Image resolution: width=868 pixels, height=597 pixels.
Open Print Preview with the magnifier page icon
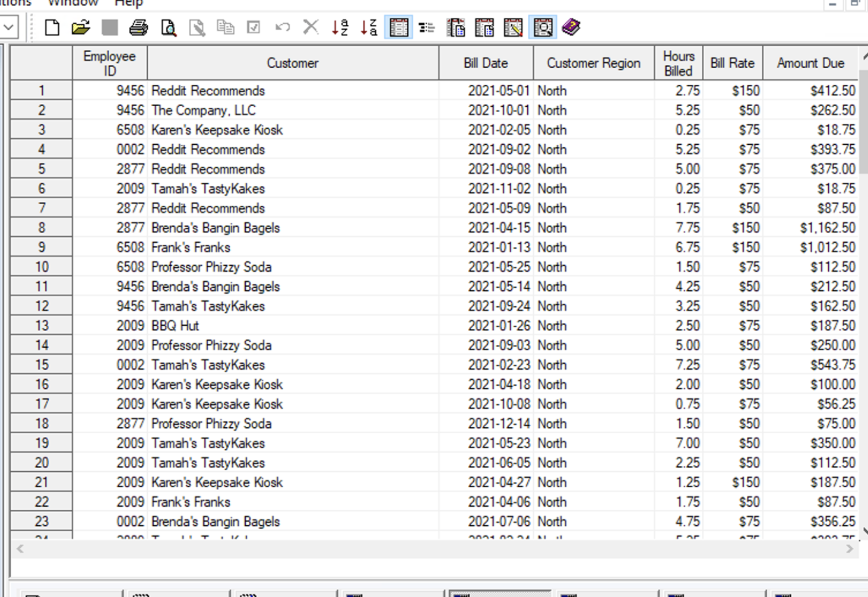[x=169, y=27]
